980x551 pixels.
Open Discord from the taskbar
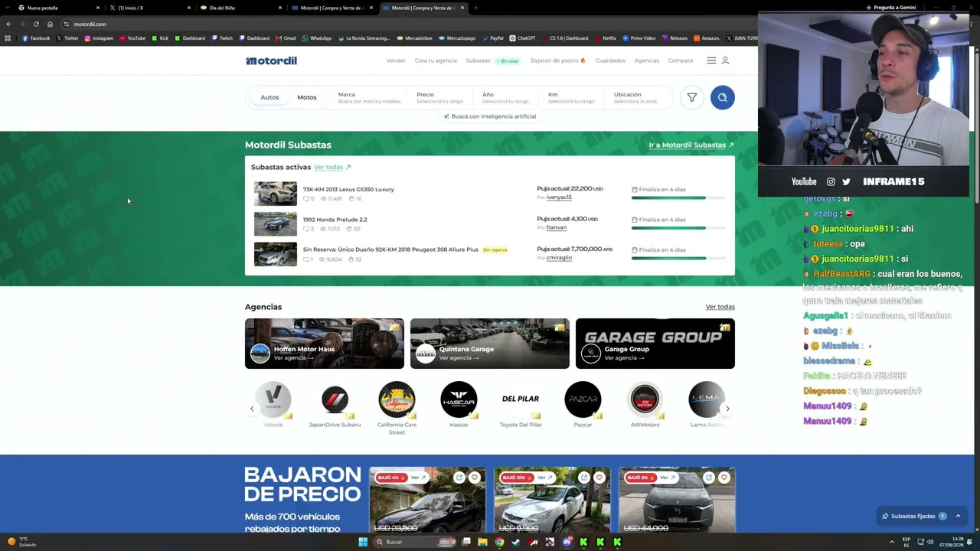567,542
